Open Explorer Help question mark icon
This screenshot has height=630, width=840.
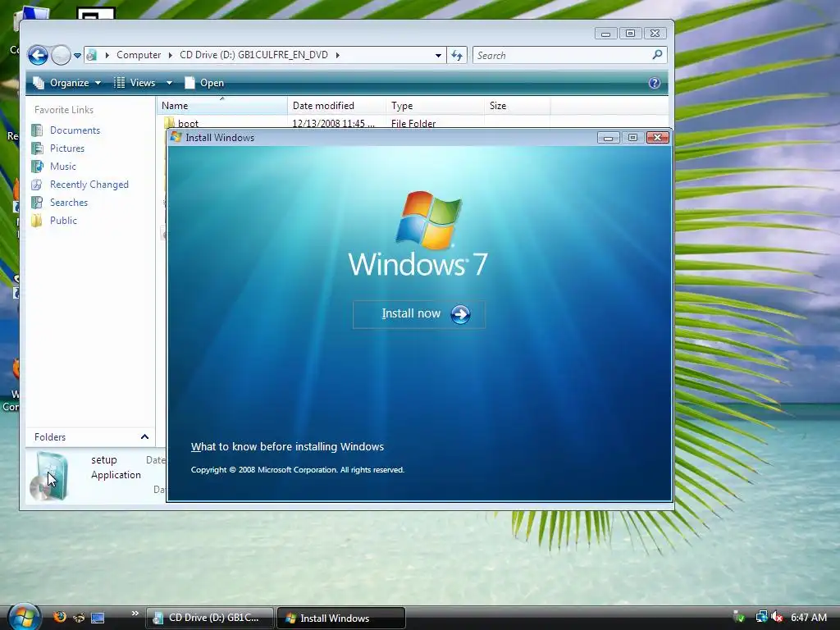pos(654,83)
